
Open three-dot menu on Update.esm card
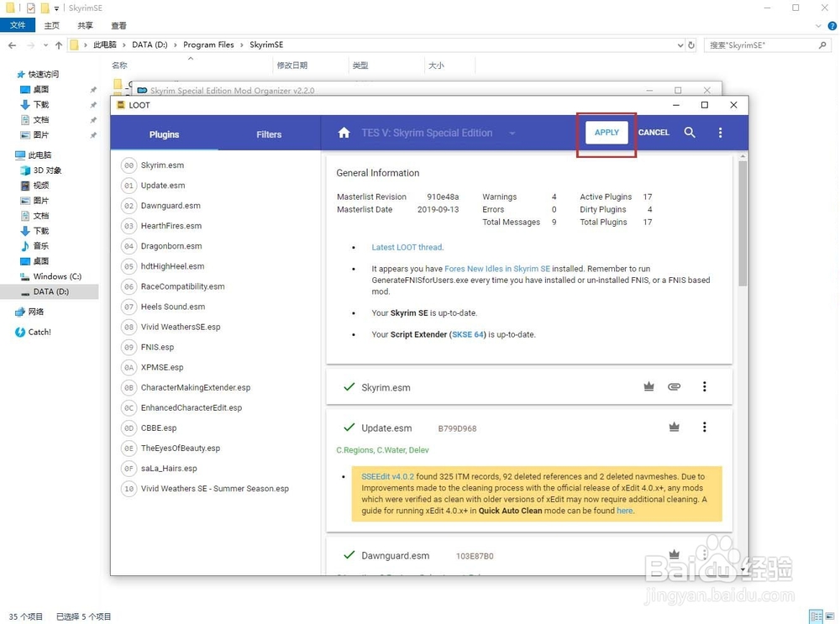click(705, 427)
